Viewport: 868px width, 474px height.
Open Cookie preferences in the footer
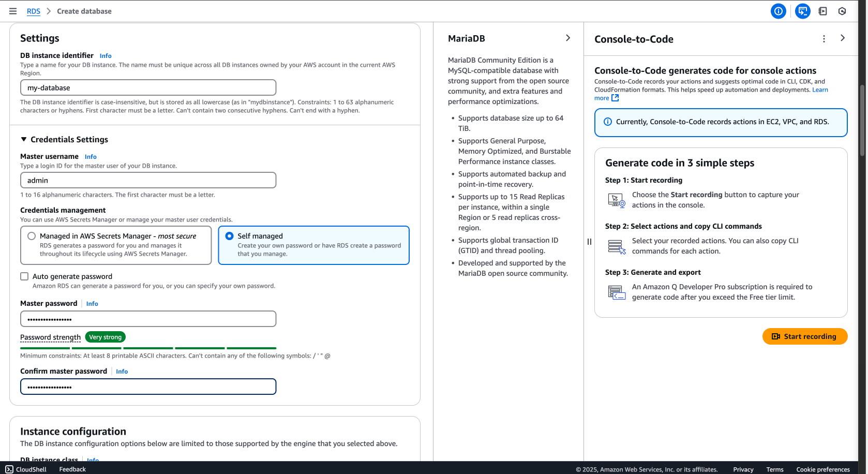[823, 470]
